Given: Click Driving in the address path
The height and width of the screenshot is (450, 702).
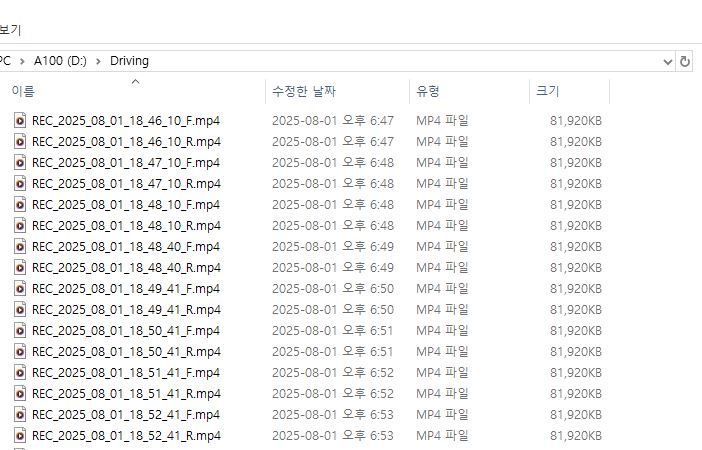Looking at the screenshot, I should [x=129, y=61].
